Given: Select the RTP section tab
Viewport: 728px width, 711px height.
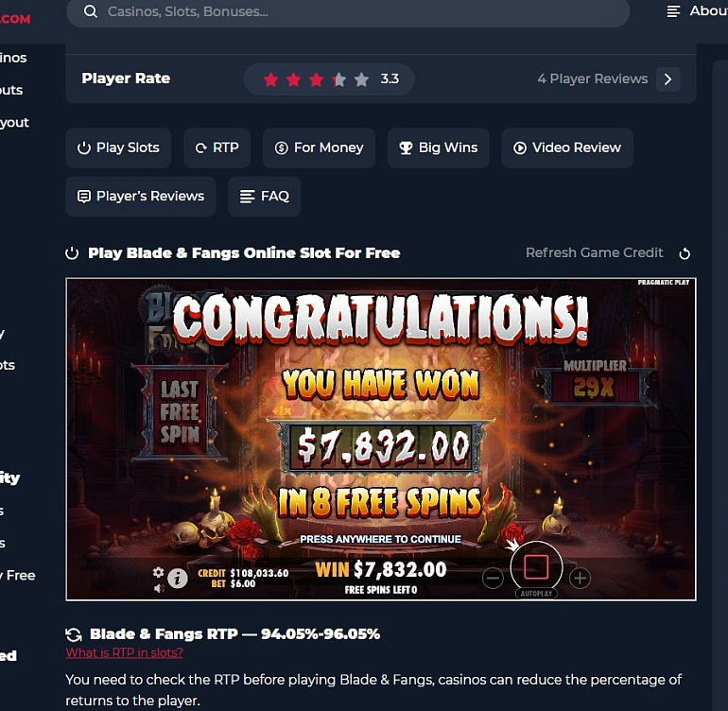Looking at the screenshot, I should (x=217, y=147).
